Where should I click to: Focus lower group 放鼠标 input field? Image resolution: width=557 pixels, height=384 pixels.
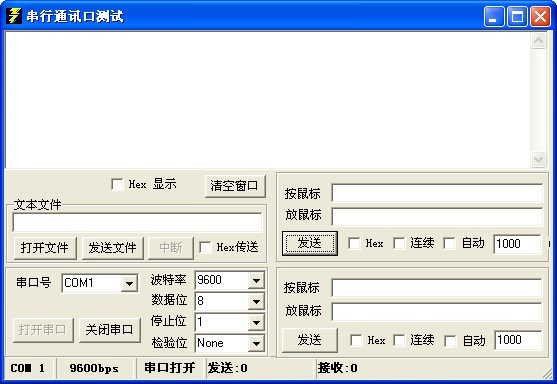pyautogui.click(x=437, y=312)
